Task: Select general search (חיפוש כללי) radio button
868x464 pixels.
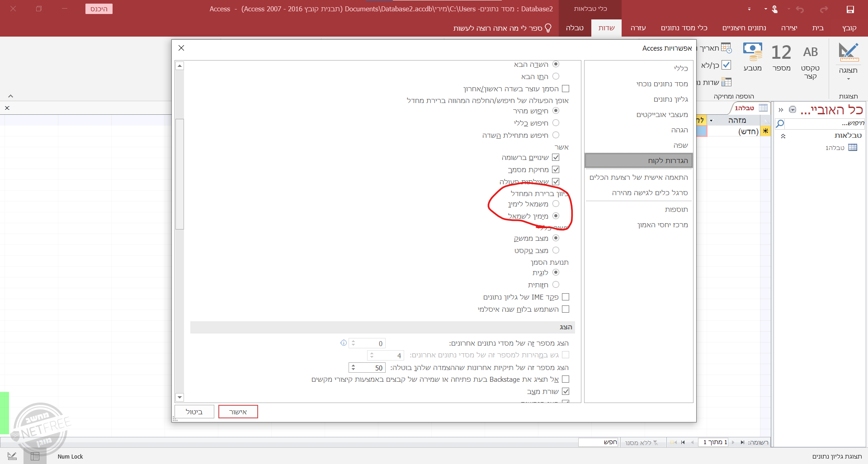Action: [x=556, y=123]
